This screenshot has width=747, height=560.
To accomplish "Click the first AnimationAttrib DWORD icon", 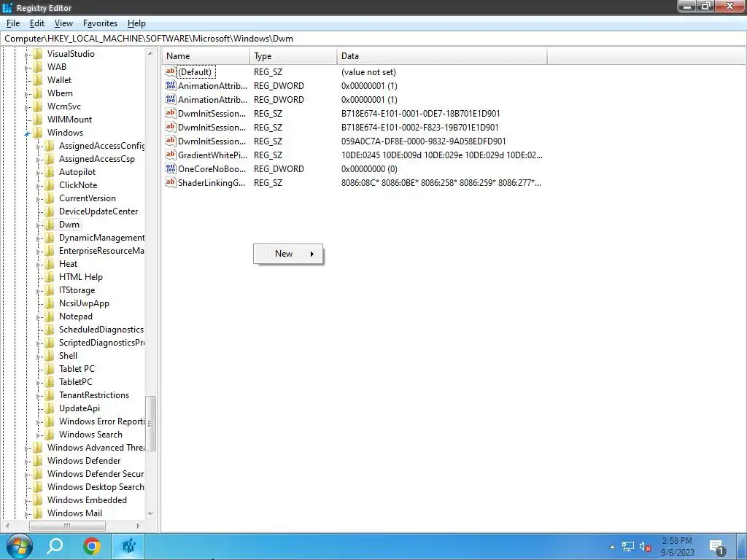I will tap(171, 86).
